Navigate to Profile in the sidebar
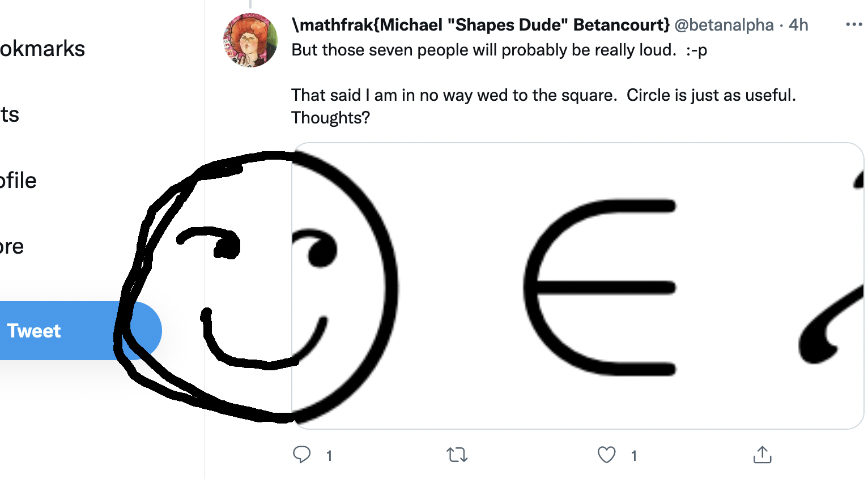 click(19, 181)
